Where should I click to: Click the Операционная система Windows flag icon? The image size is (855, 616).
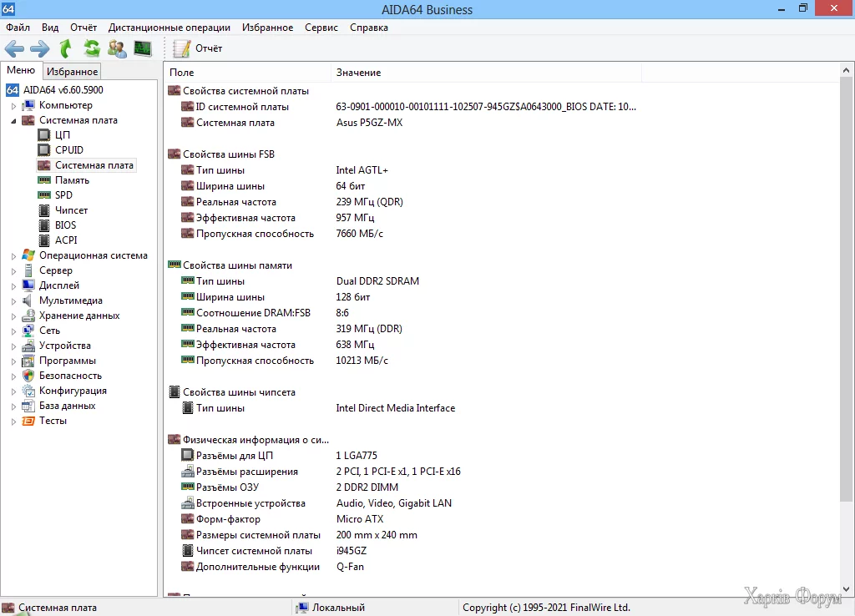point(28,255)
